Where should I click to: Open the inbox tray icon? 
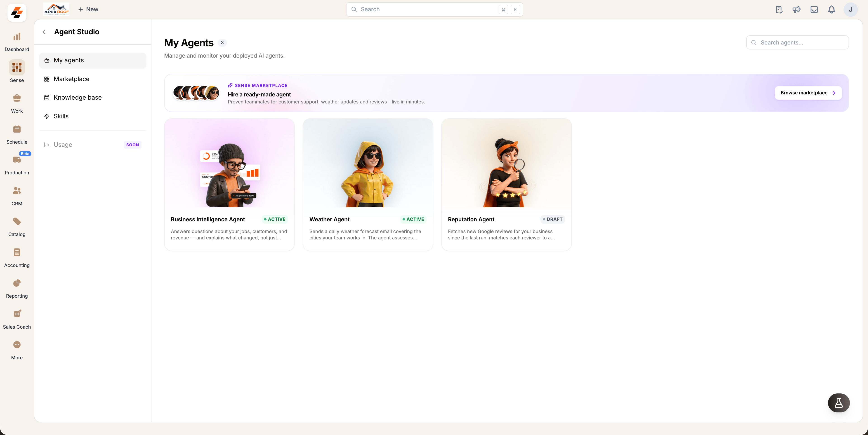click(814, 9)
